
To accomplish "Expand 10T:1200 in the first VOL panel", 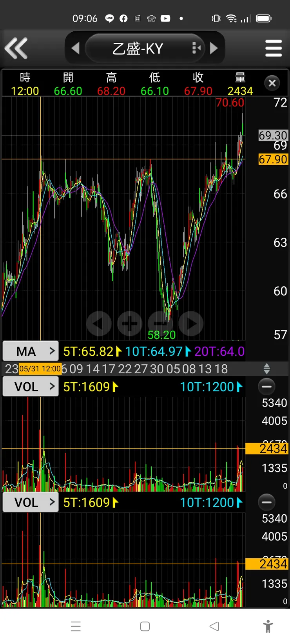I will [211, 387].
